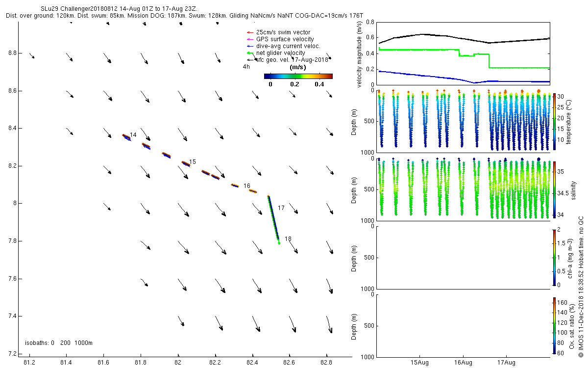Click the '15Aug' time axis label
The width and height of the screenshot is (588, 368).
420,363
